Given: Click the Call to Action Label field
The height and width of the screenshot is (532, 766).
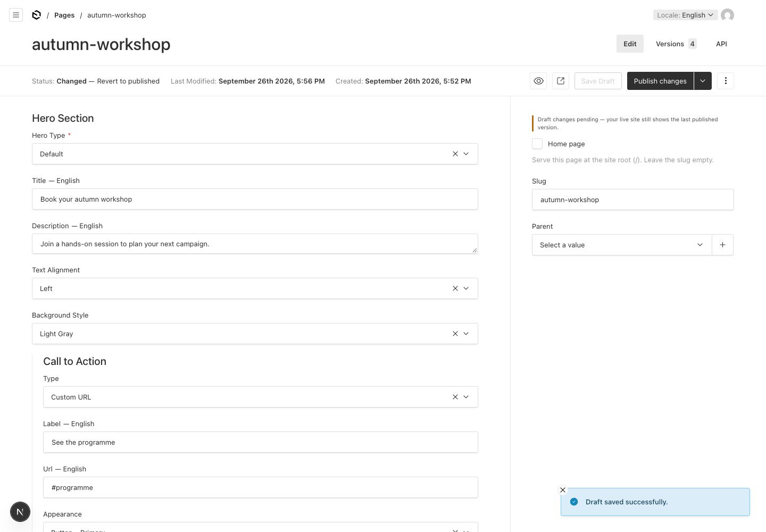Looking at the screenshot, I should (x=261, y=442).
